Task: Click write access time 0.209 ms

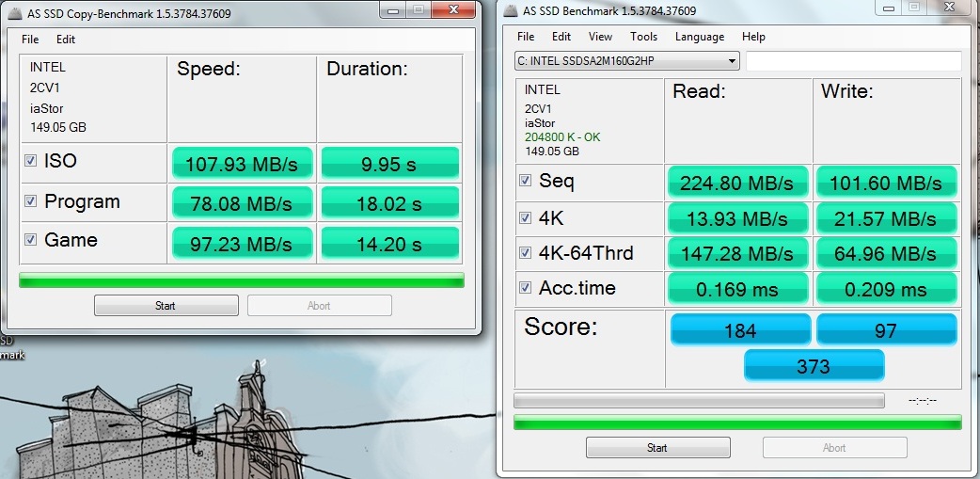Action: [886, 288]
